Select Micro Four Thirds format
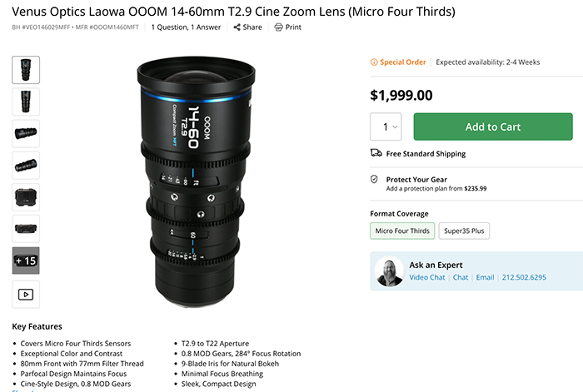This screenshot has height=392, width=583. (403, 231)
